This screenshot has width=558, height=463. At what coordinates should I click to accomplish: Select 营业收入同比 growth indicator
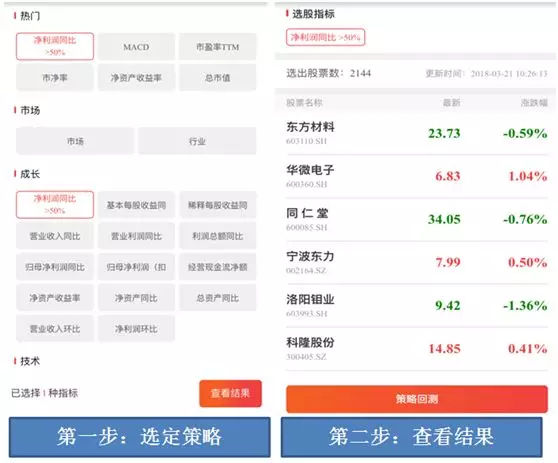point(55,236)
